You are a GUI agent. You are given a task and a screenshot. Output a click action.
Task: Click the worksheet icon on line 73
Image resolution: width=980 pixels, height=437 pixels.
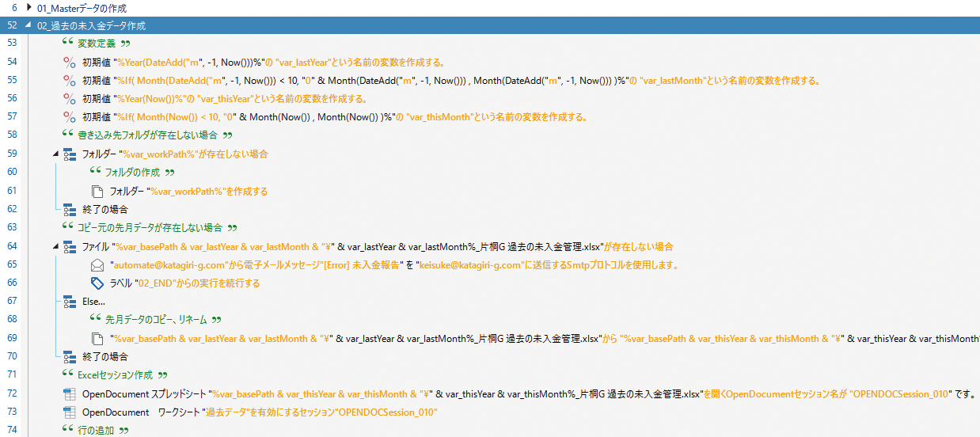[70, 412]
